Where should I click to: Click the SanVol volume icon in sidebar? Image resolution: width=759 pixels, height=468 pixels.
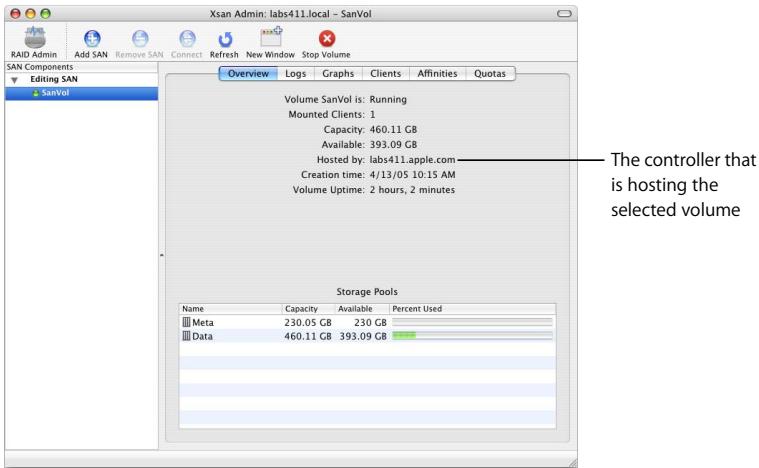point(35,93)
